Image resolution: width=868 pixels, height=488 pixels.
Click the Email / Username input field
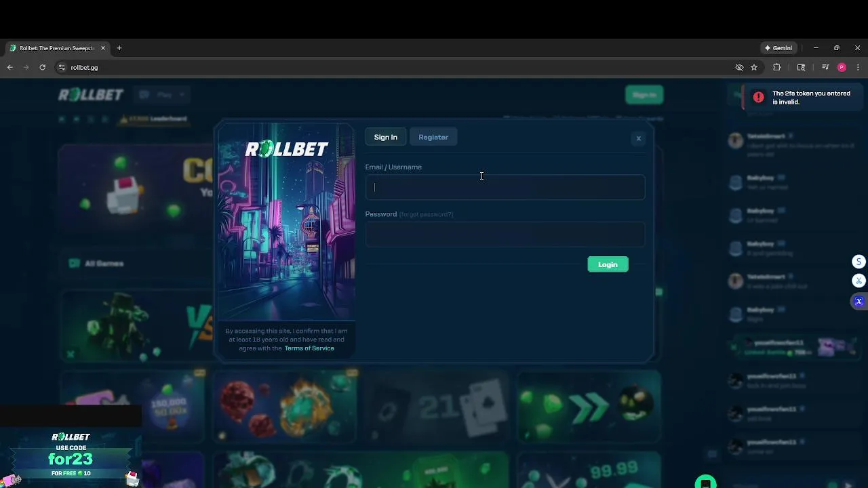pos(505,187)
